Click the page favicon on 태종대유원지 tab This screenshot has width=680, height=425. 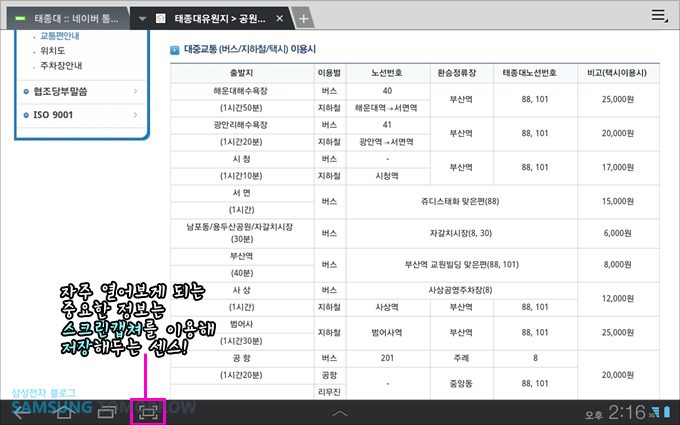coord(161,19)
